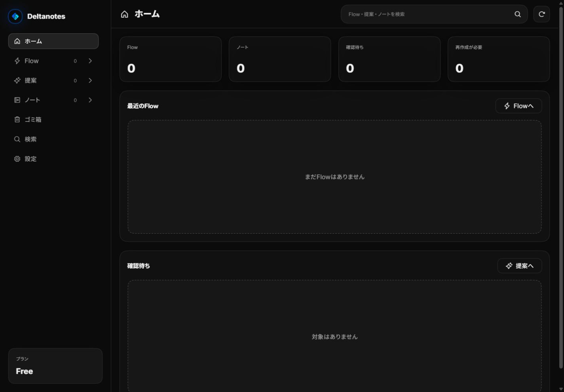
Task: Click the home icon in the page header
Action: [125, 14]
